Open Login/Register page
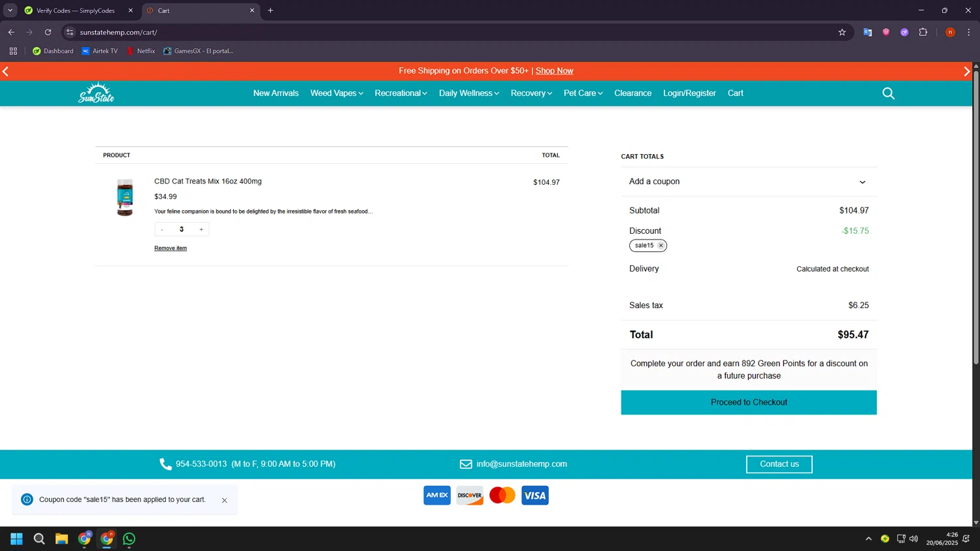 (x=689, y=93)
